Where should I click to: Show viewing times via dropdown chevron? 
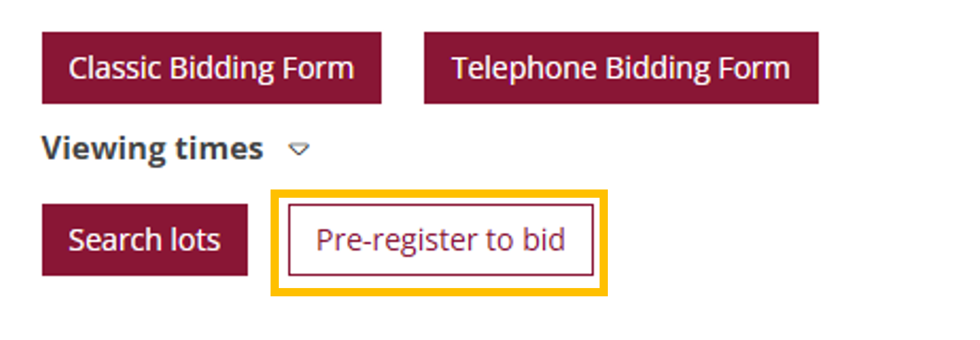(299, 149)
